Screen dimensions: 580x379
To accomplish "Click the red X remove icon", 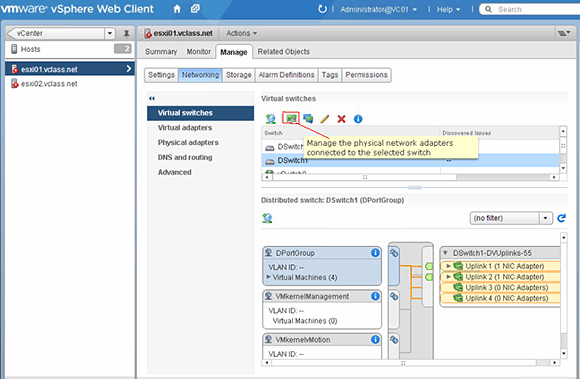I will (341, 119).
